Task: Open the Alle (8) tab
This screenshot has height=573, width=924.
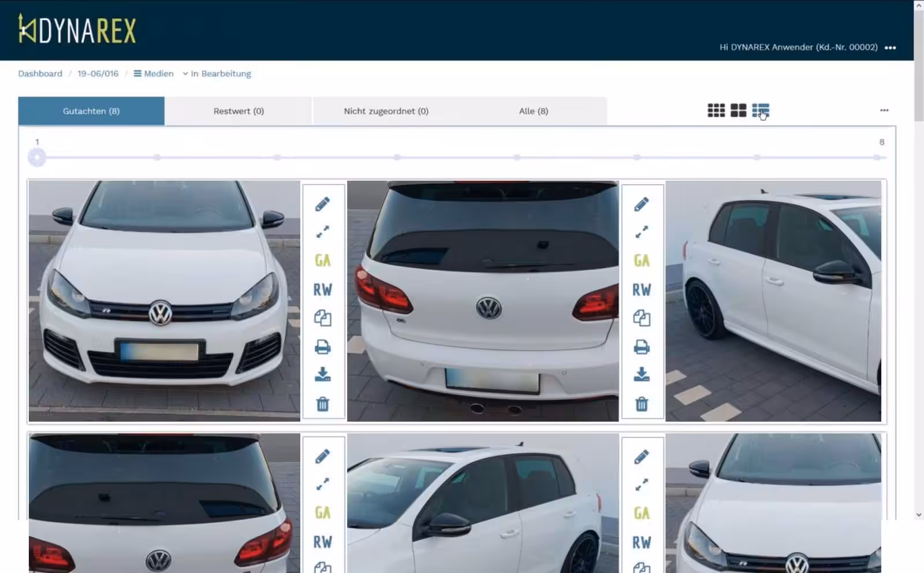Action: click(533, 111)
